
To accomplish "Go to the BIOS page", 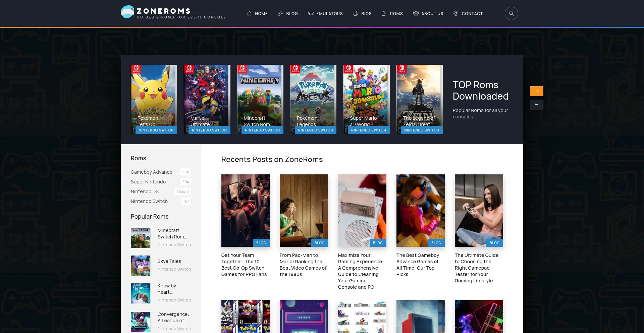I will 362,14.
